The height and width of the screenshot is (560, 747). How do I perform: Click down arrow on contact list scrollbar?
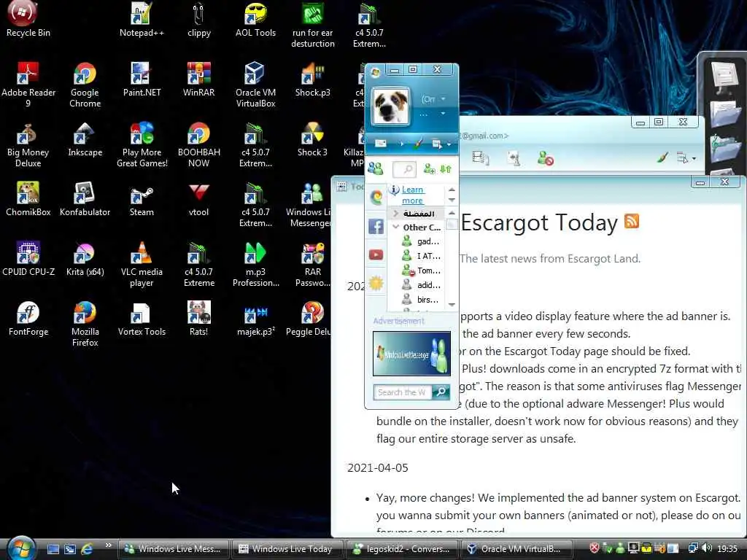point(452,304)
